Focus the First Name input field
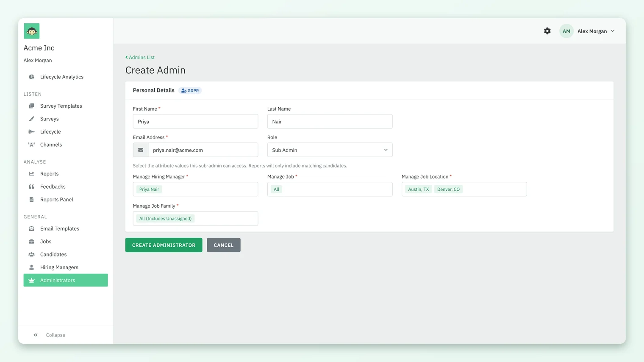The image size is (644, 362). tap(195, 121)
